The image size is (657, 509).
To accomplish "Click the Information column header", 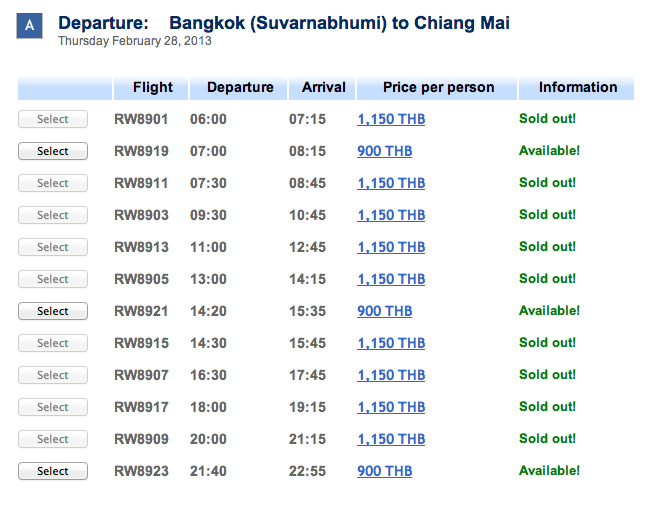I will click(577, 88).
